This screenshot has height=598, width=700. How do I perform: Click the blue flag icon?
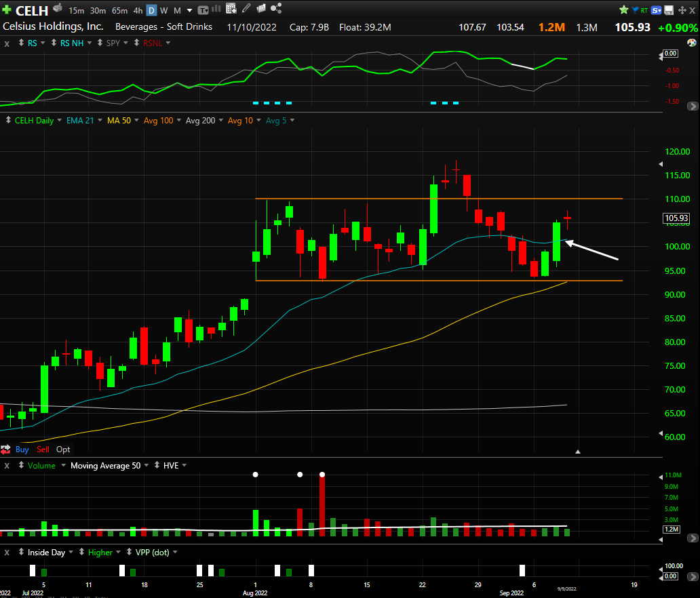coord(635,9)
